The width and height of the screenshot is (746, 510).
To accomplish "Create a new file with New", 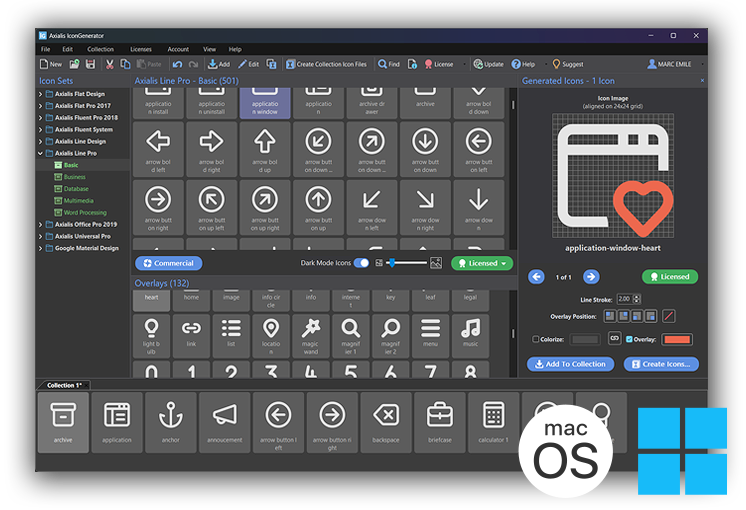I will (51, 64).
